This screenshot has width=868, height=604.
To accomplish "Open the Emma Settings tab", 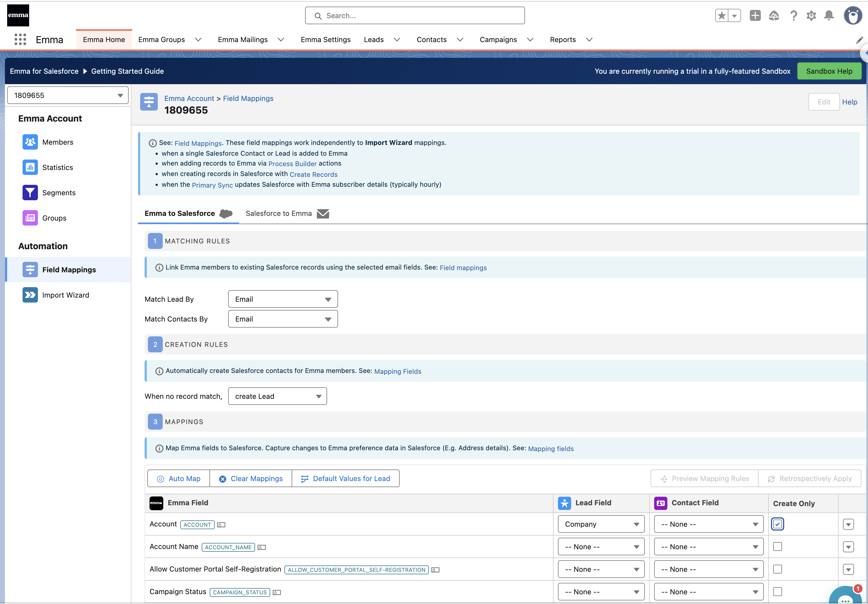I will pyautogui.click(x=325, y=40).
